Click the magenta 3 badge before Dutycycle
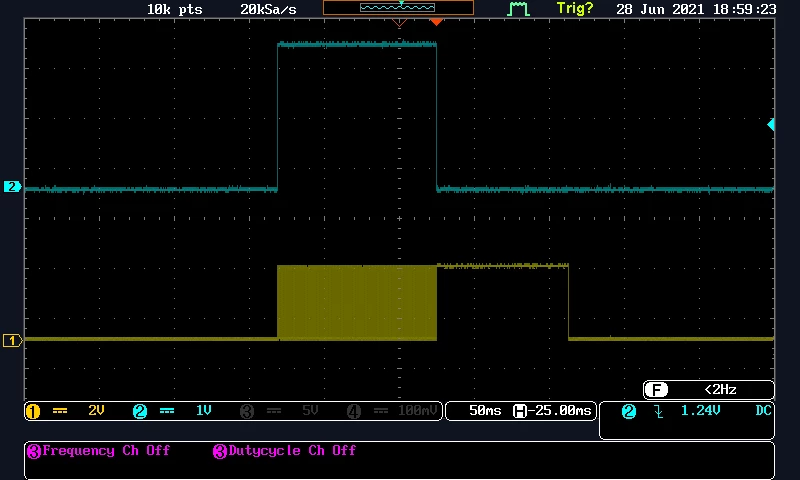This screenshot has height=480, width=800. pos(220,451)
